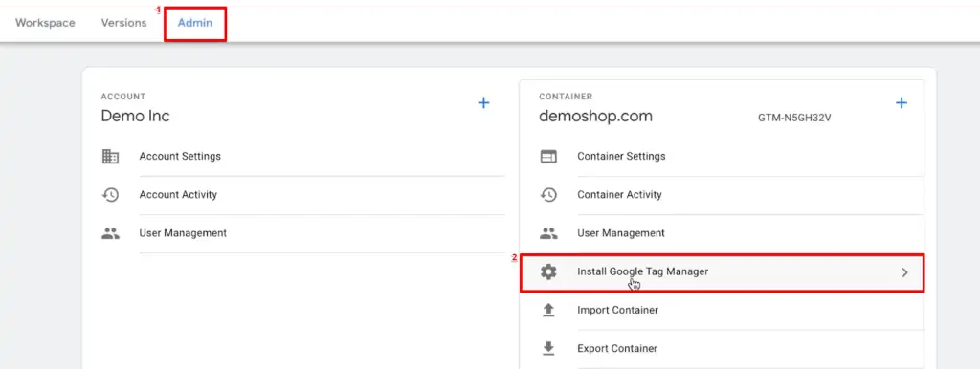
Task: Open Container Settings
Action: [621, 156]
